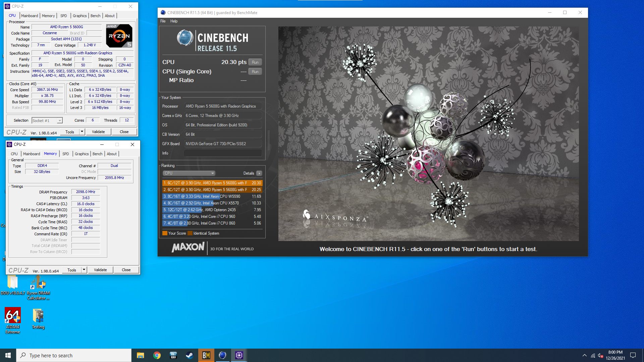Switch to Memory tab in top CPU-Z window
Image resolution: width=644 pixels, height=362 pixels.
[x=48, y=16]
